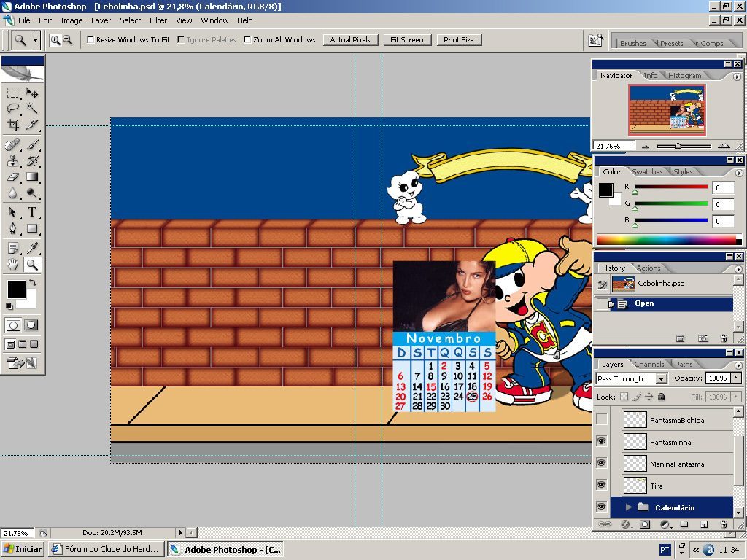Viewport: 747px width, 560px height.
Task: Open the Opacity slider arrow
Action: click(736, 378)
